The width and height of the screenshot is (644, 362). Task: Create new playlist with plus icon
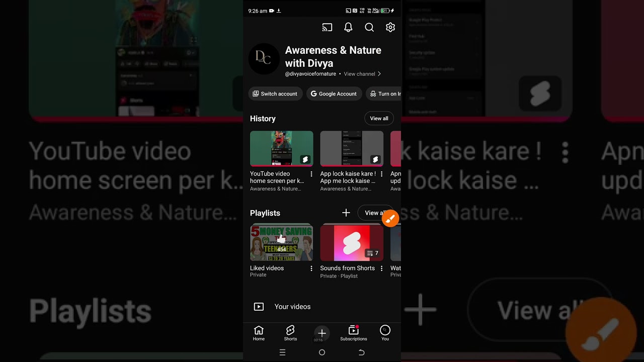pyautogui.click(x=346, y=213)
